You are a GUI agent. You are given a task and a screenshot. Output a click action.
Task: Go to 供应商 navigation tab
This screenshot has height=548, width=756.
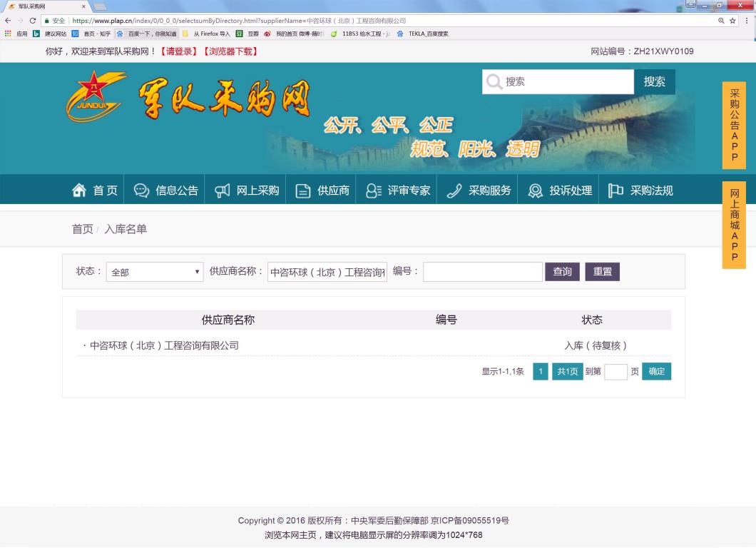pyautogui.click(x=322, y=191)
